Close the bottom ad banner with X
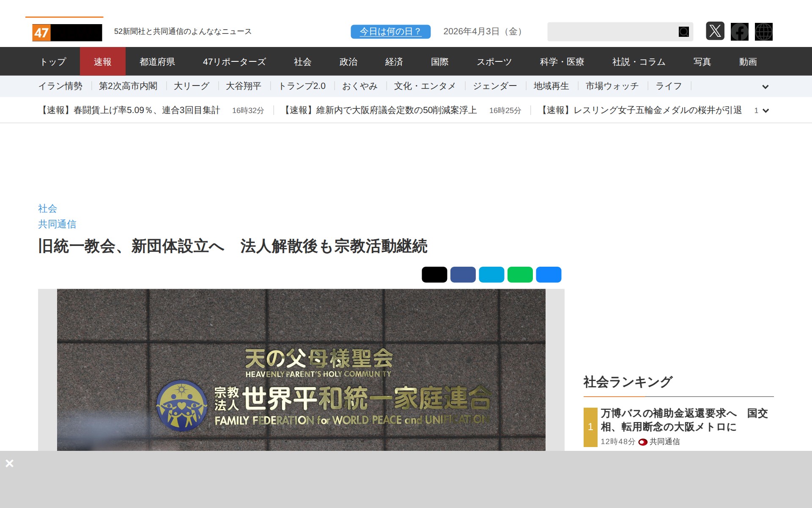The image size is (812, 508). (x=9, y=463)
